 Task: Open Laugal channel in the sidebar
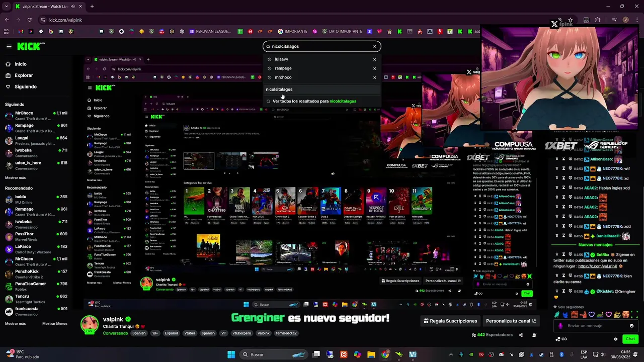36,140
